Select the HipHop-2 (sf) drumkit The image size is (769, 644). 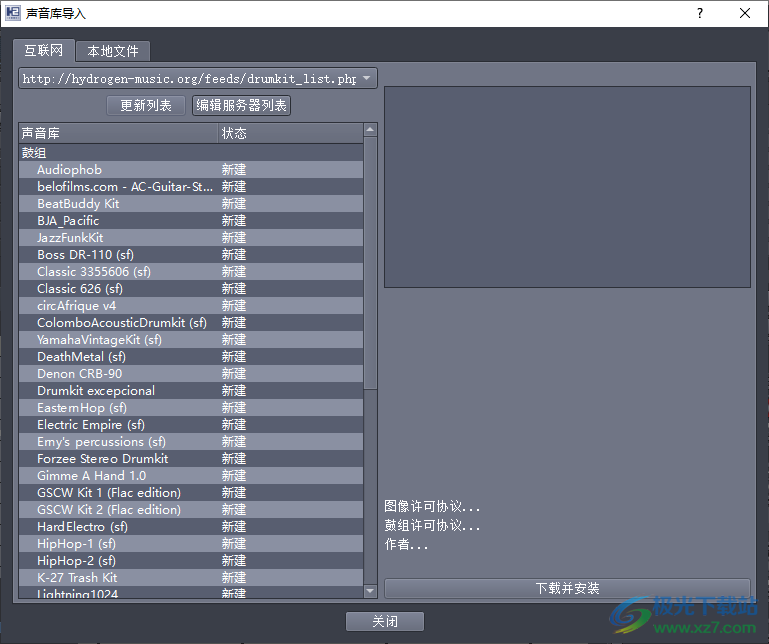point(191,561)
